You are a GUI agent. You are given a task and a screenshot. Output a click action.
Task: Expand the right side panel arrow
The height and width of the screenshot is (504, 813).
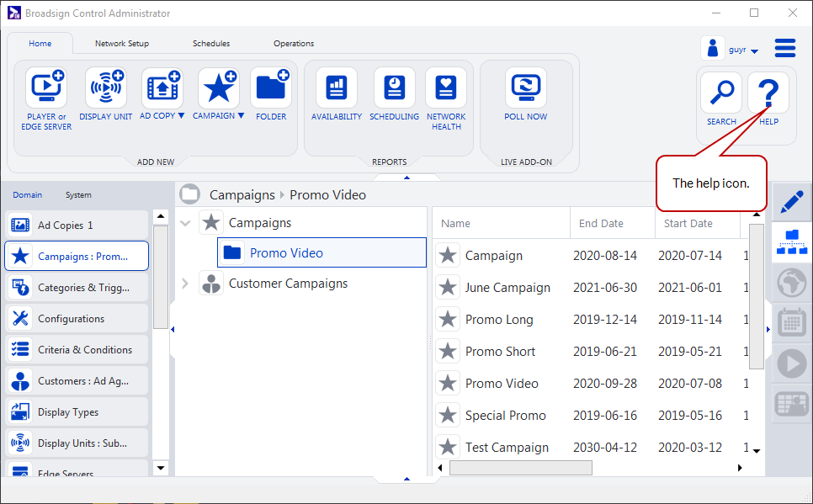pyautogui.click(x=768, y=329)
